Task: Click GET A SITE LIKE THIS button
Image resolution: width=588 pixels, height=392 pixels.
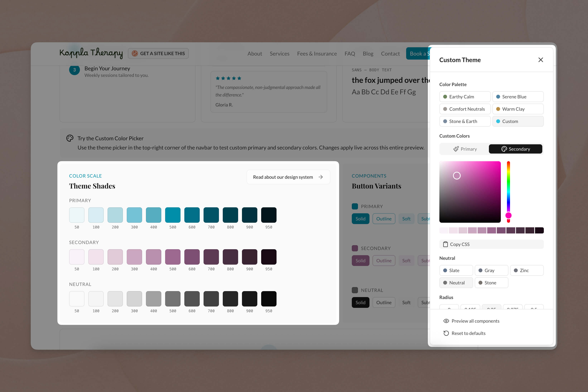Action: (158, 53)
